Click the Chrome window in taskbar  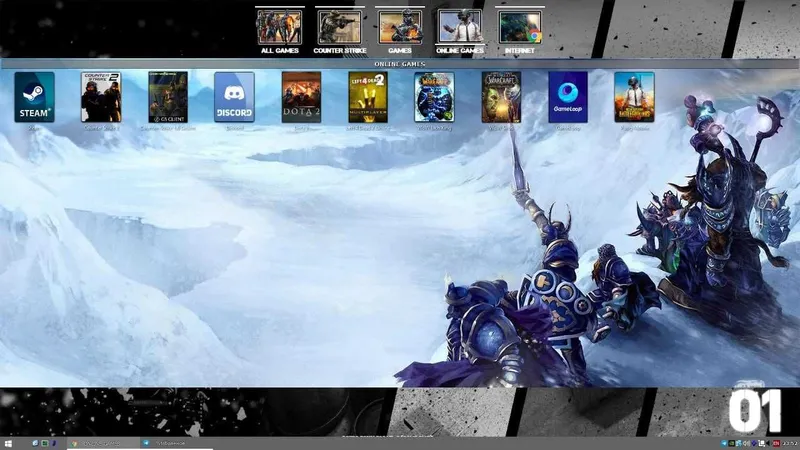(x=104, y=443)
